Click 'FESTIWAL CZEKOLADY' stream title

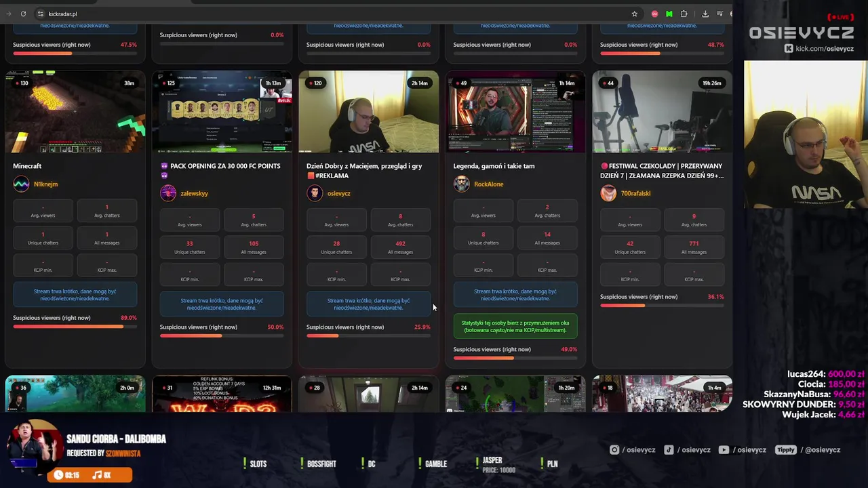click(662, 170)
